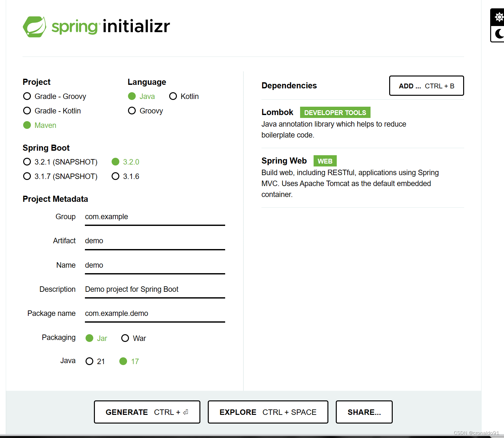
Task: Choose Groovy as the language
Action: [146, 111]
